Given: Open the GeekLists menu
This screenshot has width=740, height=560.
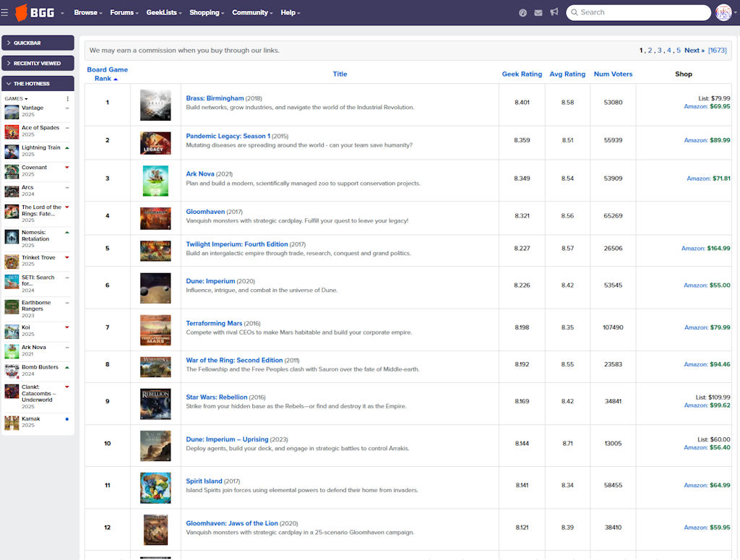Looking at the screenshot, I should [163, 12].
